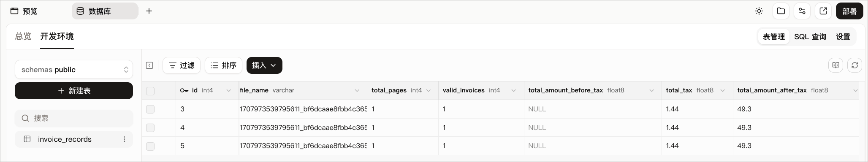This screenshot has width=868, height=162.
Task: Add a new tab with plus icon
Action: tap(149, 11)
